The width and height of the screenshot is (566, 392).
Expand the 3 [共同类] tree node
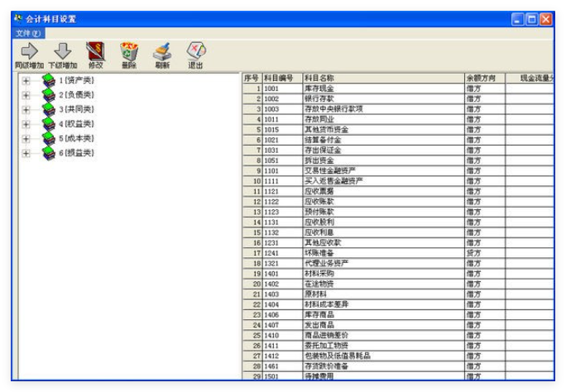(x=26, y=110)
